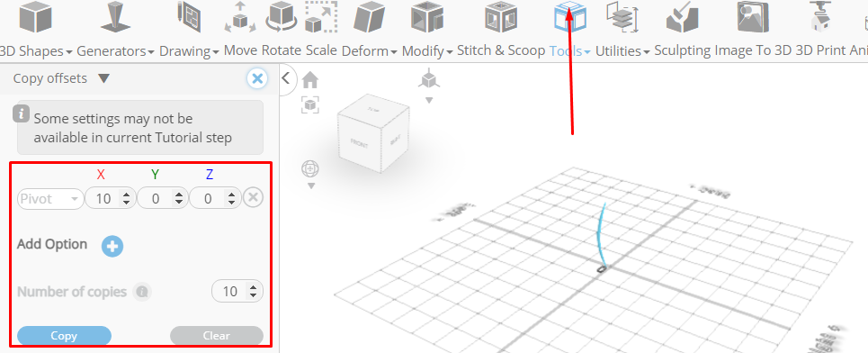
Task: Collapse the side panel with the chevron
Action: [x=286, y=78]
